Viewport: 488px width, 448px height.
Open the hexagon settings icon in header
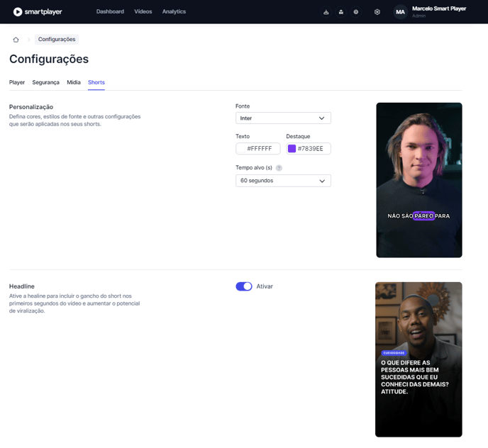377,12
